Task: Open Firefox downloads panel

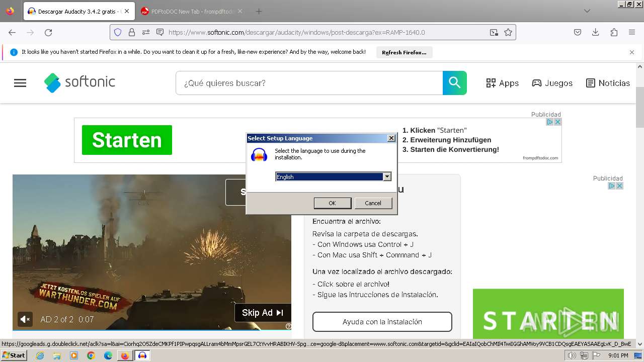Action: point(596,32)
